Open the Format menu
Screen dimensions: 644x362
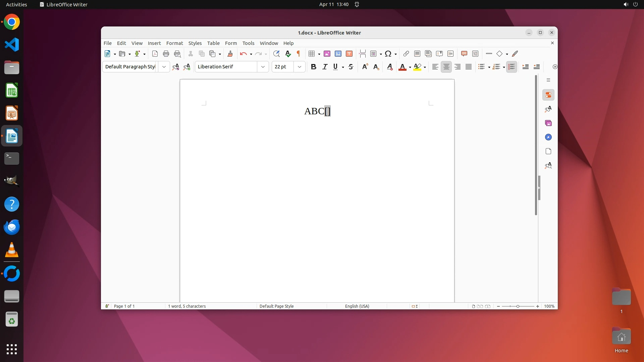click(x=174, y=43)
